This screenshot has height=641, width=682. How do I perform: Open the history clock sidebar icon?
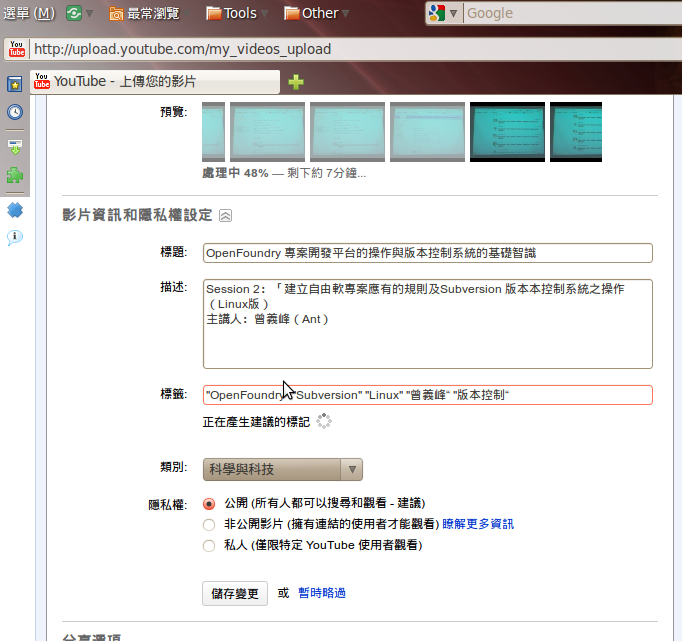tap(15, 112)
